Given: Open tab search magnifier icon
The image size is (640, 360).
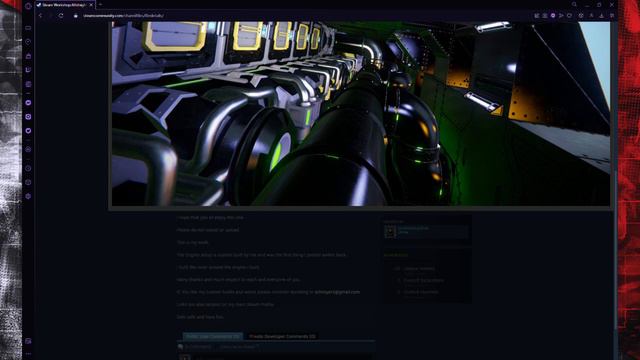Looking at the screenshot, I should click(x=574, y=4).
